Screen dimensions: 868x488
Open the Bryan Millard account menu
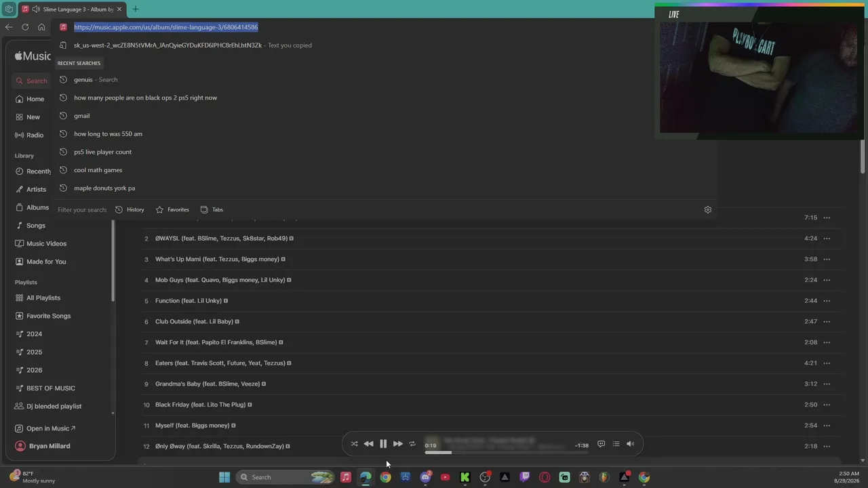[43, 446]
